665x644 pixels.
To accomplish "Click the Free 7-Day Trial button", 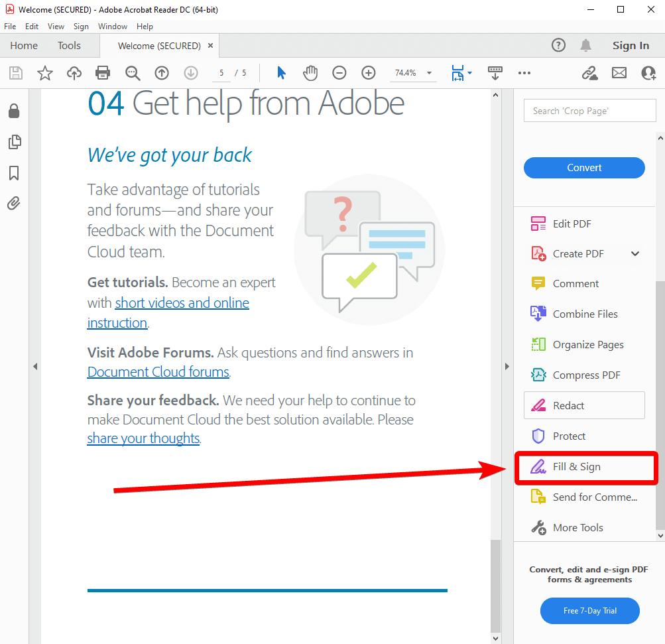I will 589,610.
